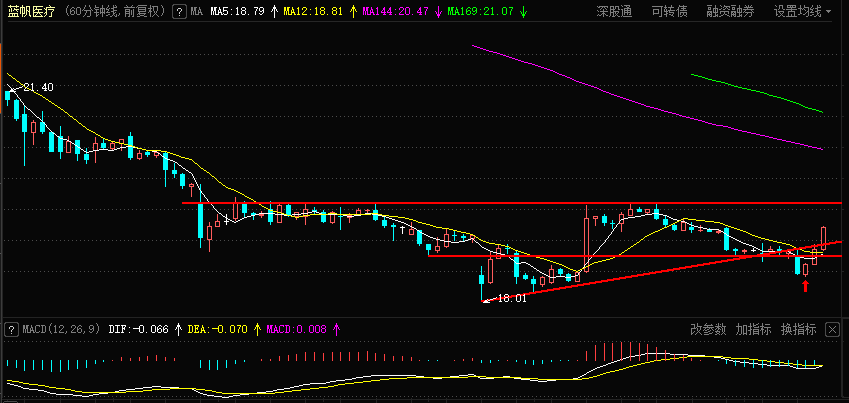
Task: Click the red up-arrow marker below the candle
Action: tap(805, 285)
